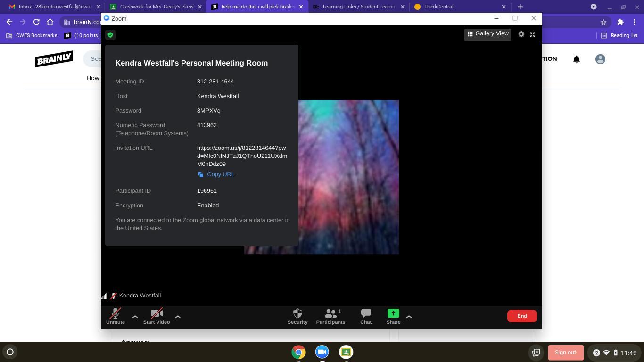Close the Brainly tab
This screenshot has height=362, width=644.
pos(301,7)
